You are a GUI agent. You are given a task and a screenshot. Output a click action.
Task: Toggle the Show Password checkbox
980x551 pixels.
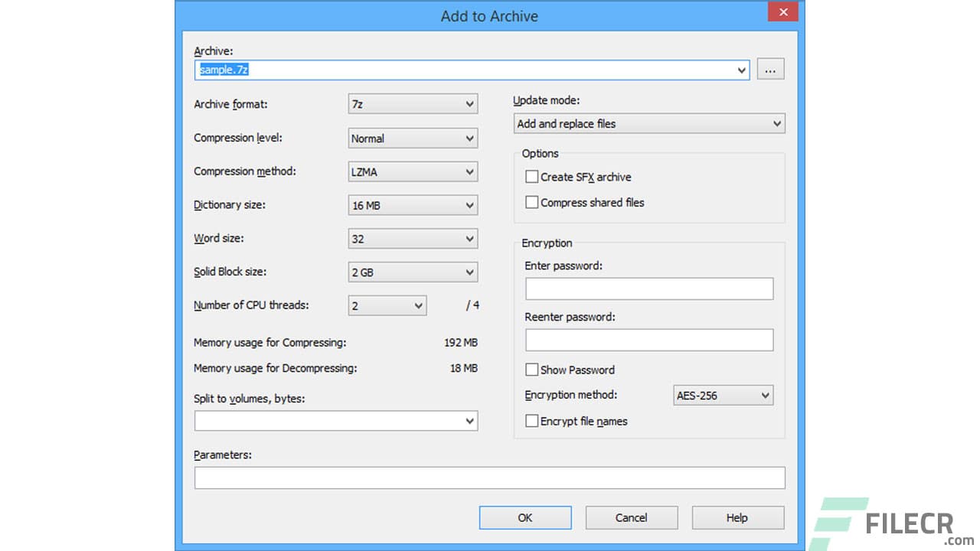532,370
